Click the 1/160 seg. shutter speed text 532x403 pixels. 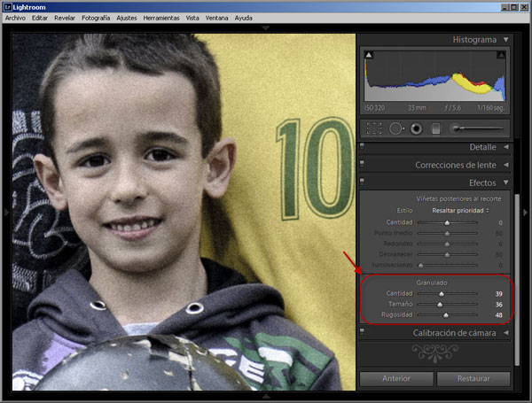(490, 108)
